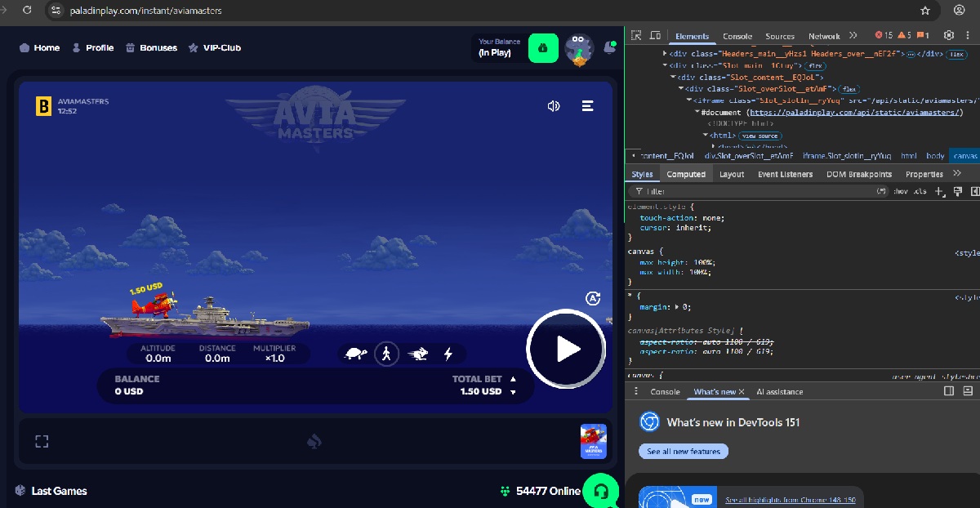Close the What's new drawer tab

click(742, 392)
